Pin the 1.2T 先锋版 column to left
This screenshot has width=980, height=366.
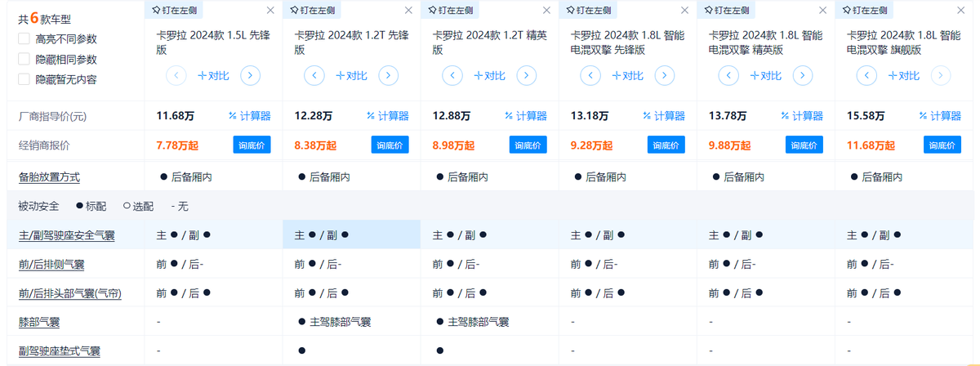pyautogui.click(x=313, y=10)
